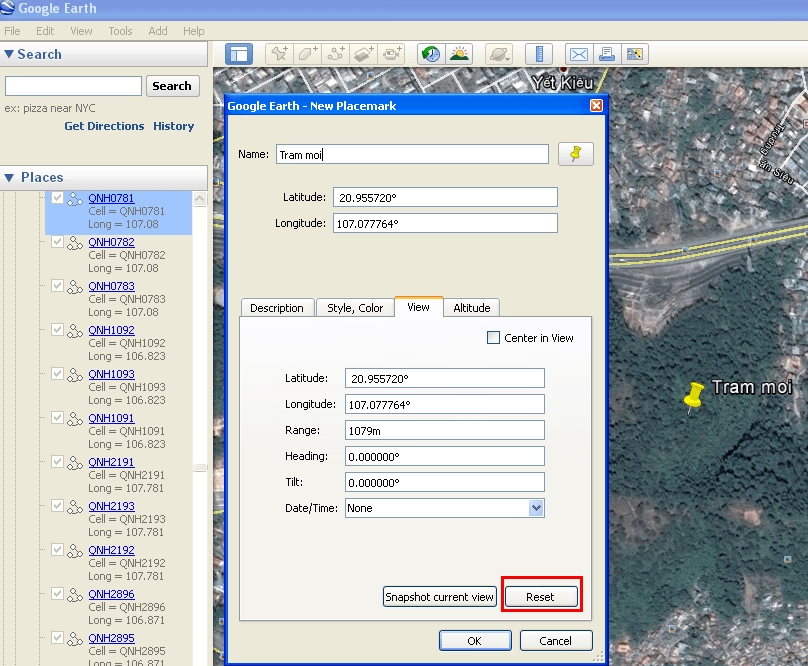808x666 pixels.
Task: Open the Tools menu
Action: click(x=120, y=31)
